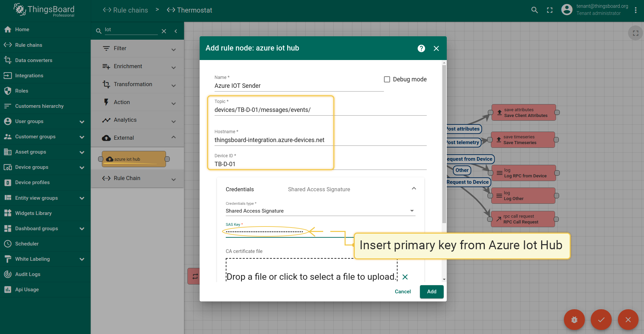Expand Entity view groups chevron
The image size is (644, 334).
pyautogui.click(x=82, y=198)
